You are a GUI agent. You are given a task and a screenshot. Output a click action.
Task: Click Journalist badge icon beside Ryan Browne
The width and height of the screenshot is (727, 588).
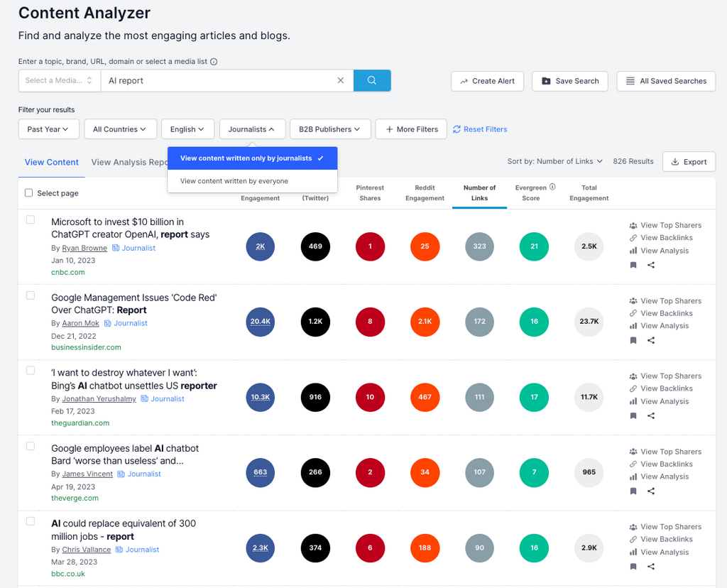pyautogui.click(x=116, y=248)
